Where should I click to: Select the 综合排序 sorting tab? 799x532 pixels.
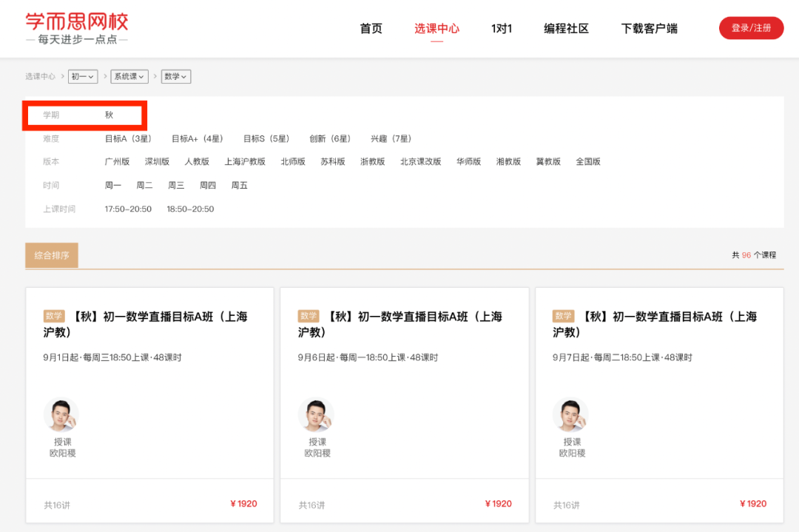[51, 255]
